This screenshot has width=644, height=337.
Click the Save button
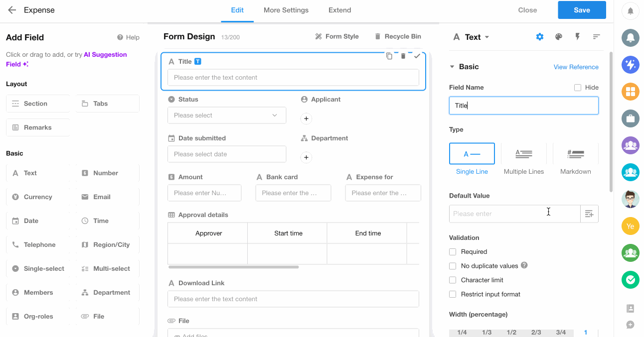coord(582,10)
